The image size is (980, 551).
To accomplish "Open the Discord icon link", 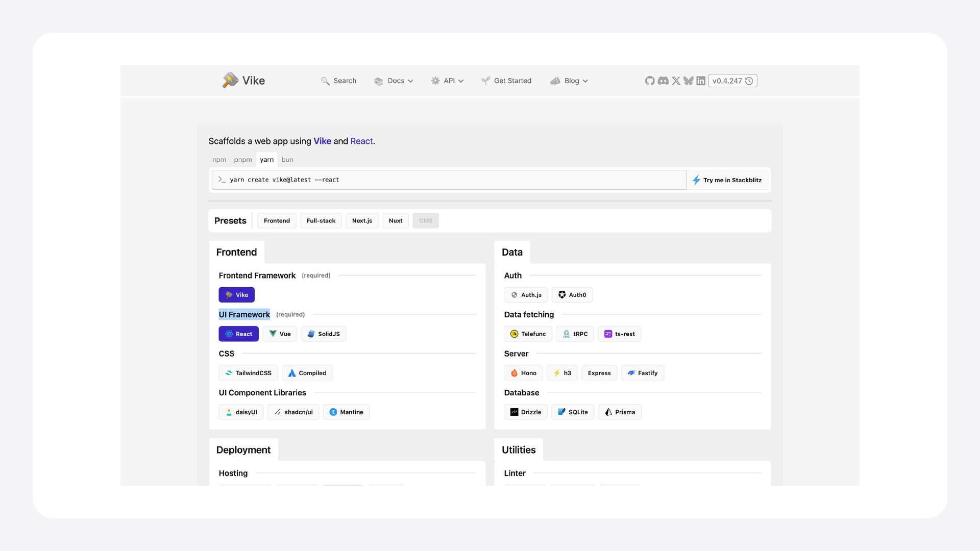I will tap(663, 81).
